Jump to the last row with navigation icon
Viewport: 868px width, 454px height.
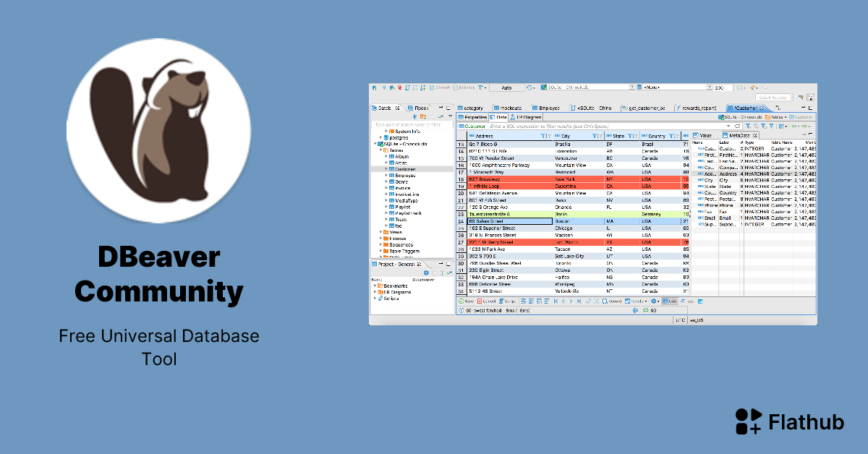coord(579,301)
